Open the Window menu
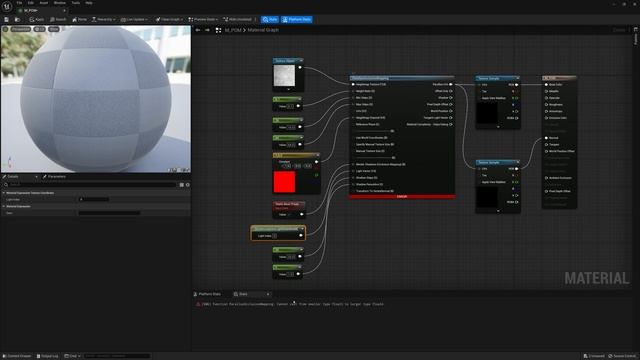The height and width of the screenshot is (360, 640). 60,3
